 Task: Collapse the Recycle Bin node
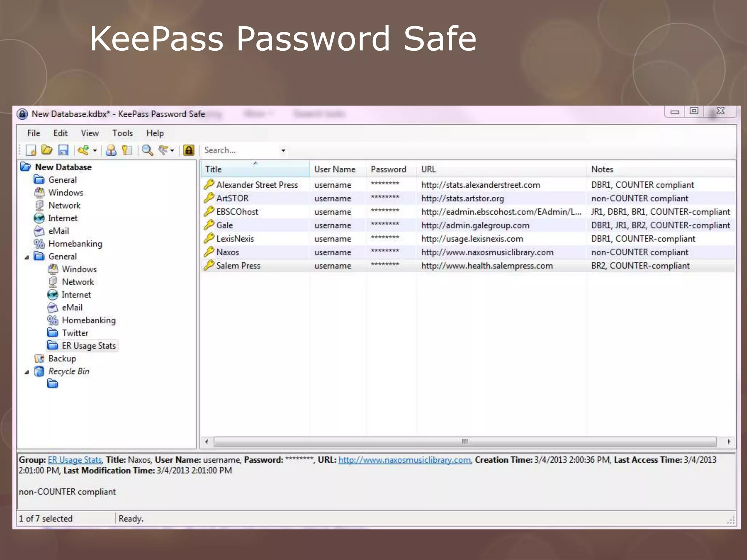27,372
